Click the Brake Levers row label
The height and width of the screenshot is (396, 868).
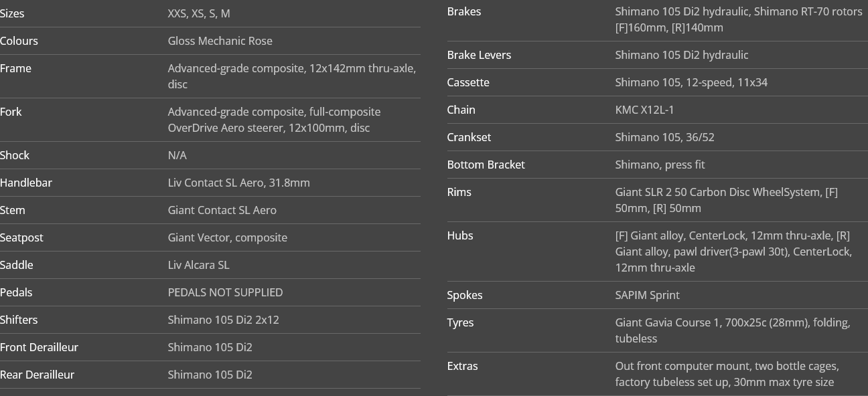point(480,55)
